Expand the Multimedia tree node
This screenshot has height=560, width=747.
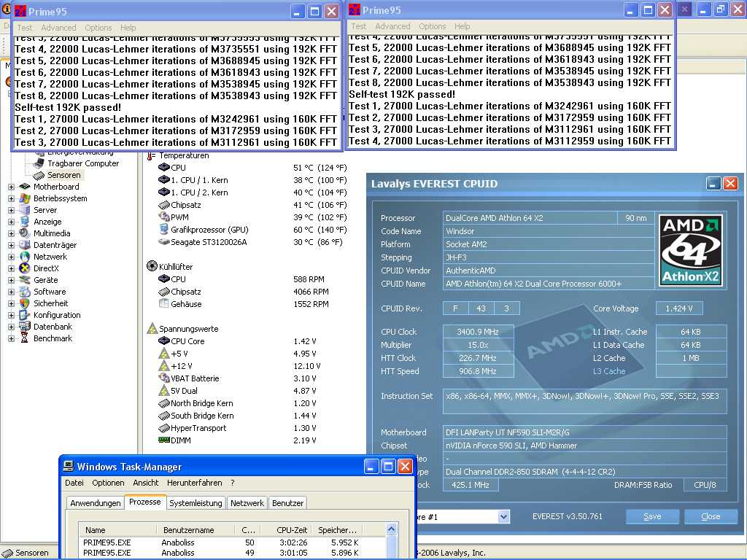tap(11, 234)
